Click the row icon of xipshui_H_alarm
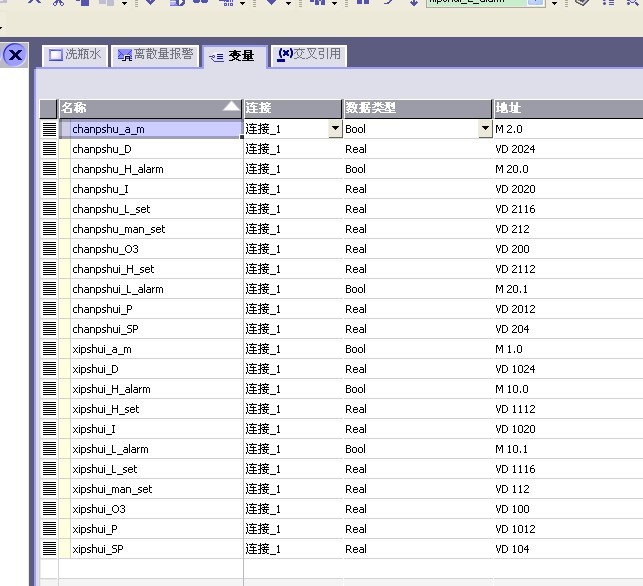Image resolution: width=643 pixels, height=586 pixels. pos(49,389)
